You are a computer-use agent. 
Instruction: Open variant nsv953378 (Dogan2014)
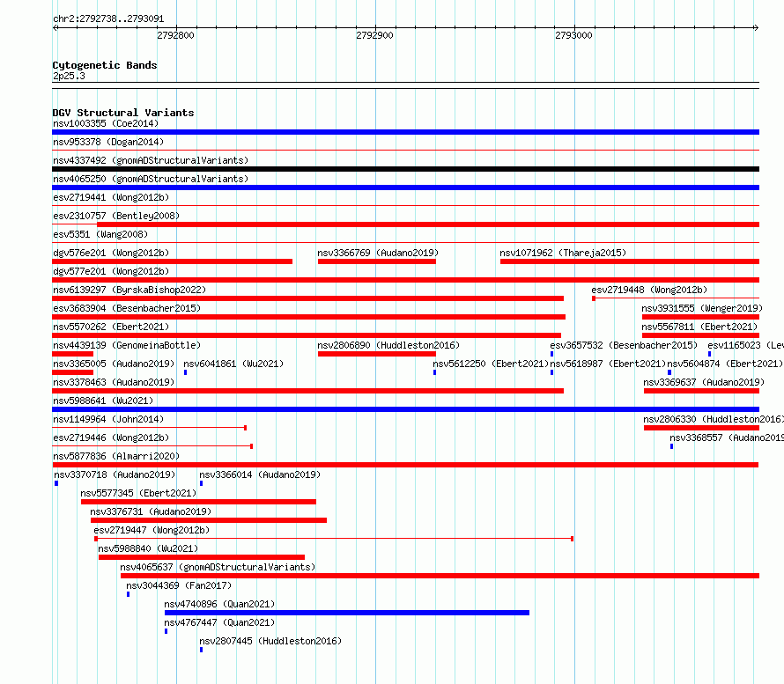(108, 142)
